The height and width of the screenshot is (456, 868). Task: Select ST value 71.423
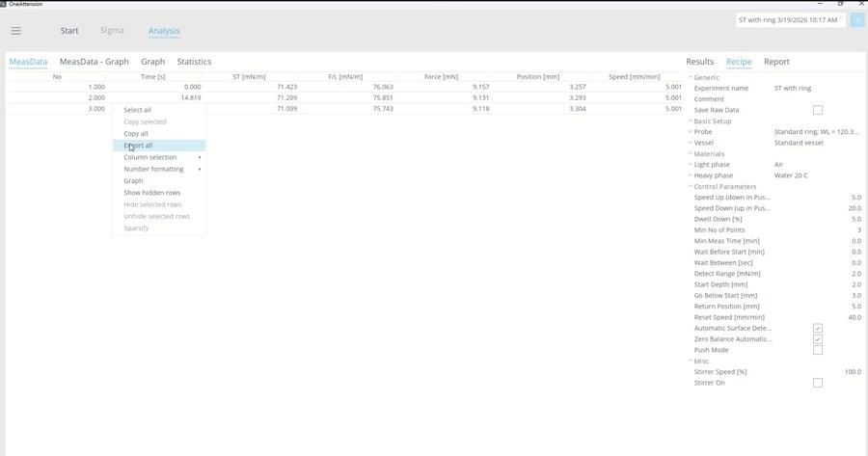pos(286,87)
